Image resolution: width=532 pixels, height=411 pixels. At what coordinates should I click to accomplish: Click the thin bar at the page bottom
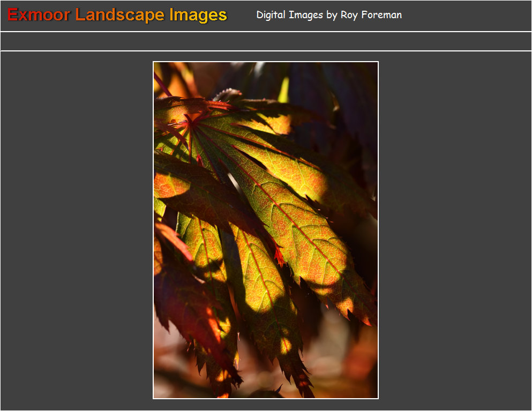pos(266,409)
